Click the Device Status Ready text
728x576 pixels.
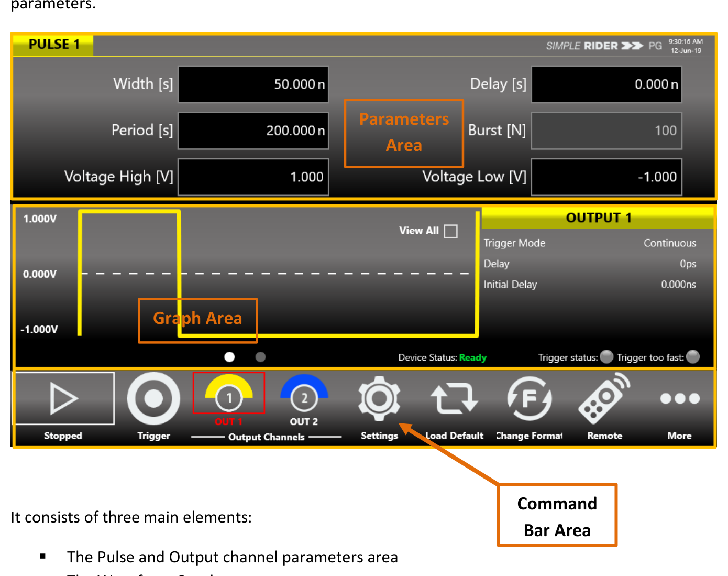[472, 357]
